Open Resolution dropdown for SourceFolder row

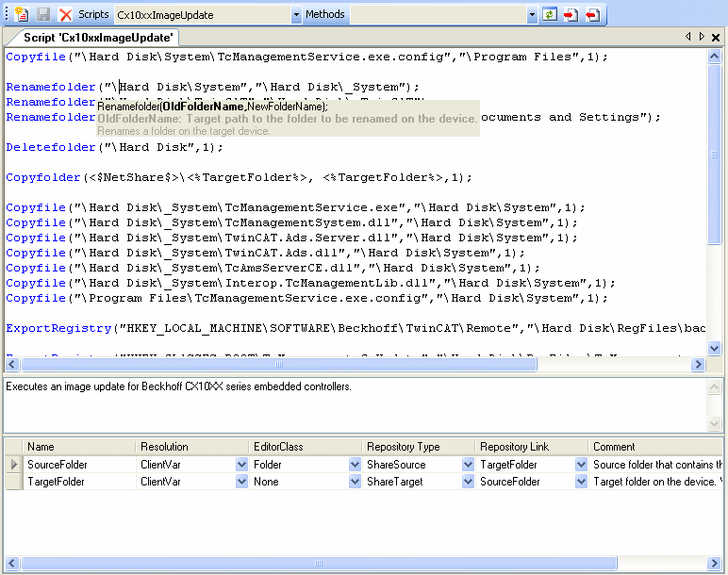click(242, 464)
